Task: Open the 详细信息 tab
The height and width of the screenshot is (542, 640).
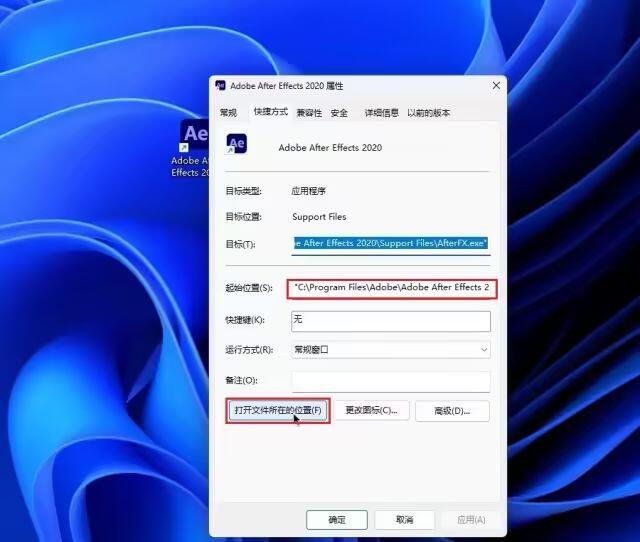Action: tap(382, 113)
